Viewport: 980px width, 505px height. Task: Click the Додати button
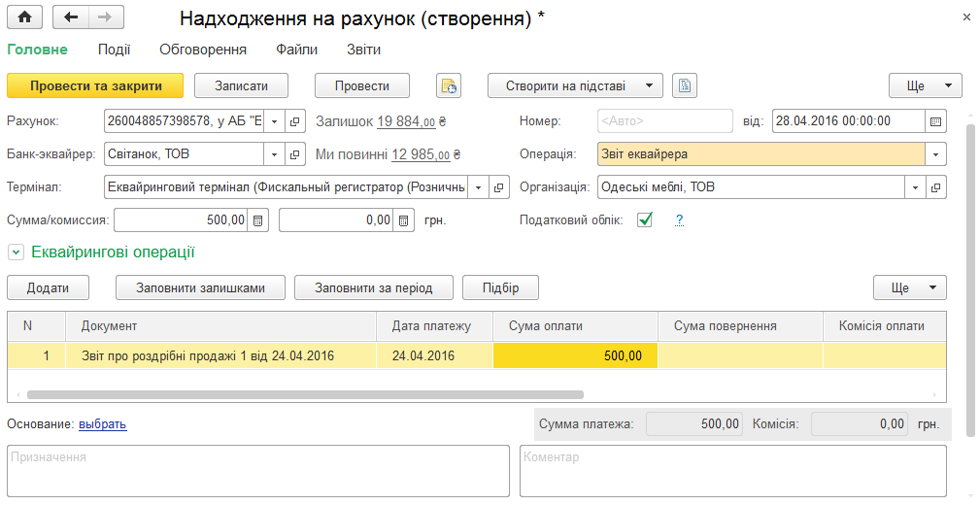coord(49,287)
